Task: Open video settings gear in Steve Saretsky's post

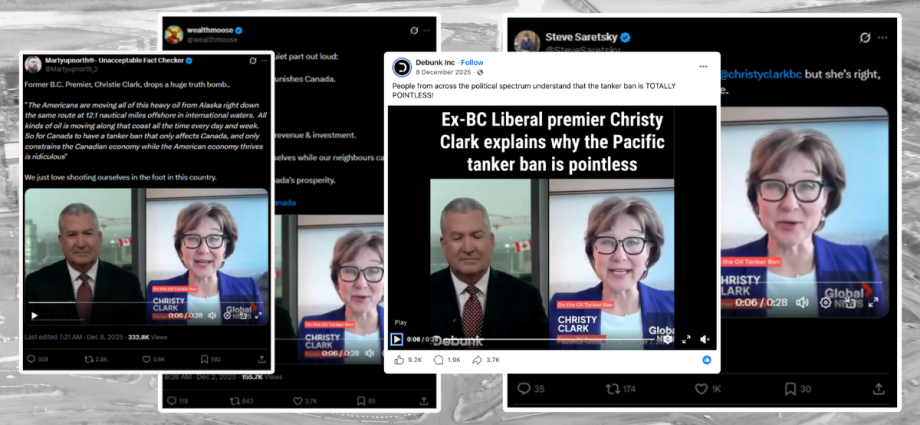Action: pyautogui.click(x=826, y=302)
